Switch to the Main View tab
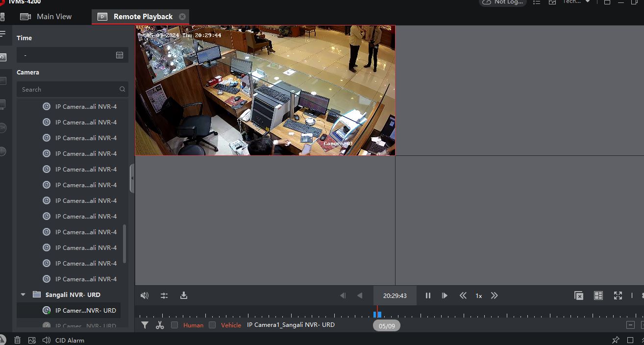The height and width of the screenshot is (345, 644). tap(46, 17)
